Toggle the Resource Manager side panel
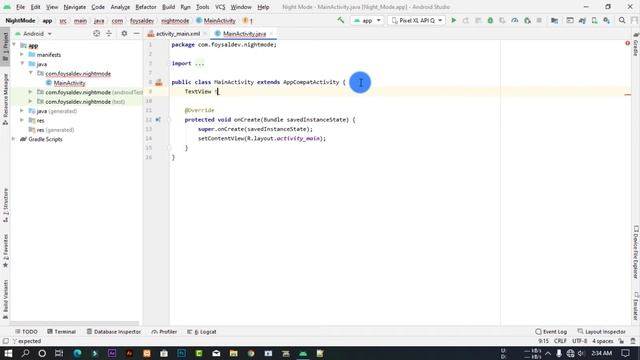Screen dimensions: 640x360 click(x=5, y=99)
